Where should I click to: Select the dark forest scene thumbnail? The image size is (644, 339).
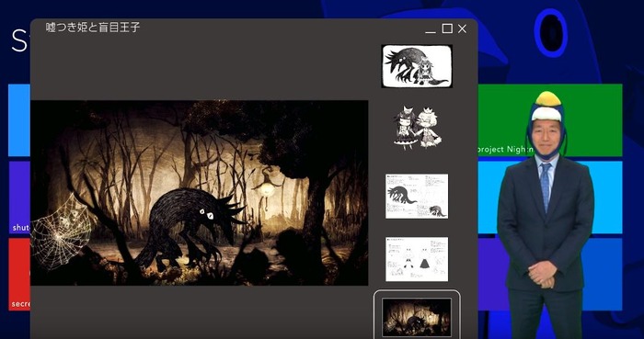click(417, 317)
